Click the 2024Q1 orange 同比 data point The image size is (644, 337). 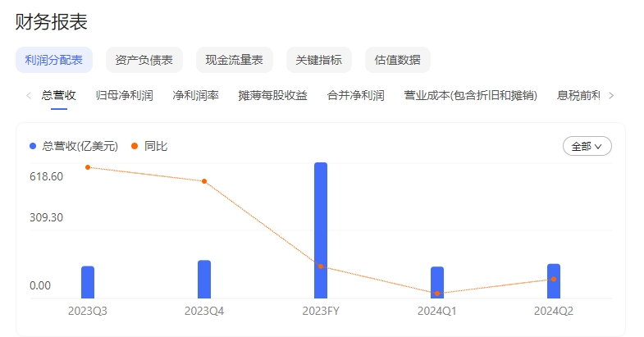tap(437, 293)
